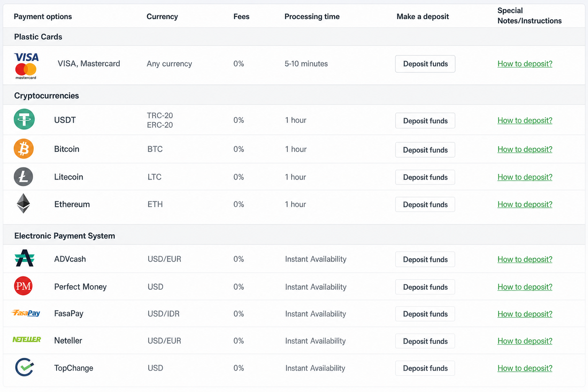Deposit funds via Neteller

click(x=425, y=341)
